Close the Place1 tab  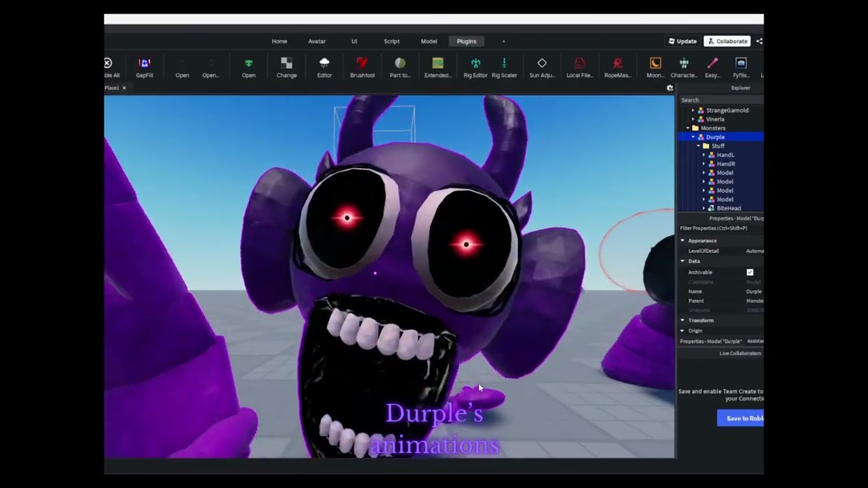[124, 88]
